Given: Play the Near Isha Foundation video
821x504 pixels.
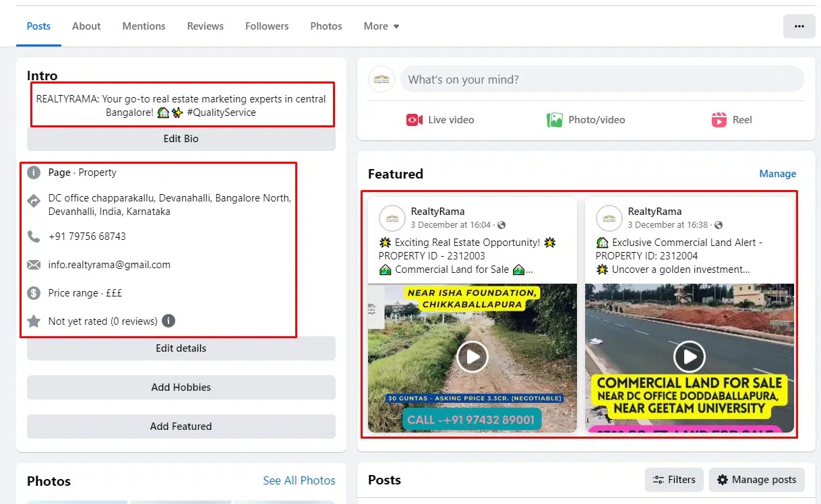Looking at the screenshot, I should (x=472, y=356).
